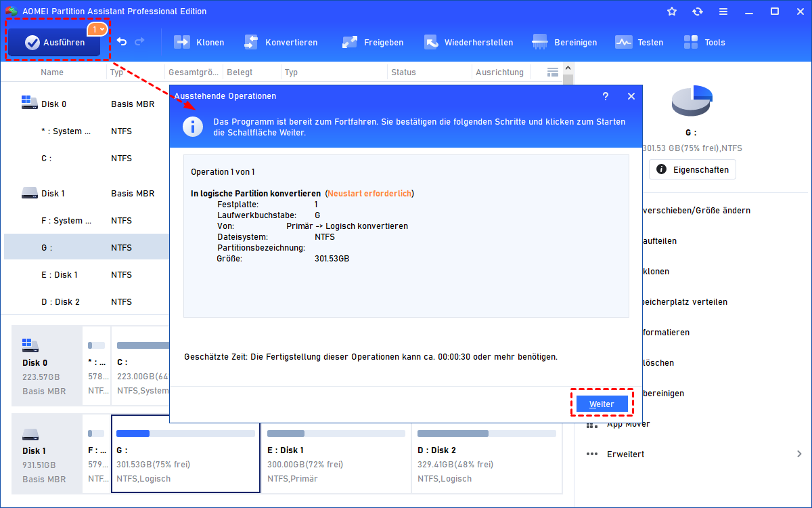This screenshot has height=508, width=812.
Task: Click the partition löschen option
Action: pyautogui.click(x=658, y=363)
